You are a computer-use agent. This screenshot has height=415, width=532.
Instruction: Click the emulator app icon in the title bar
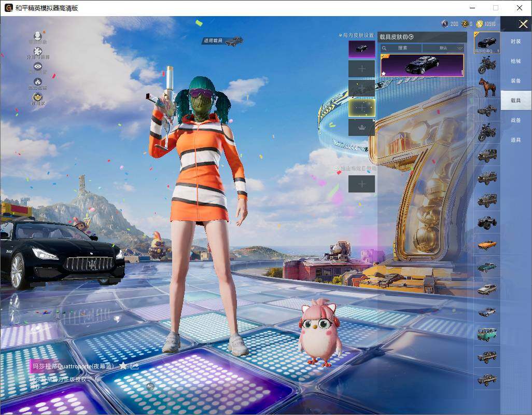point(8,8)
